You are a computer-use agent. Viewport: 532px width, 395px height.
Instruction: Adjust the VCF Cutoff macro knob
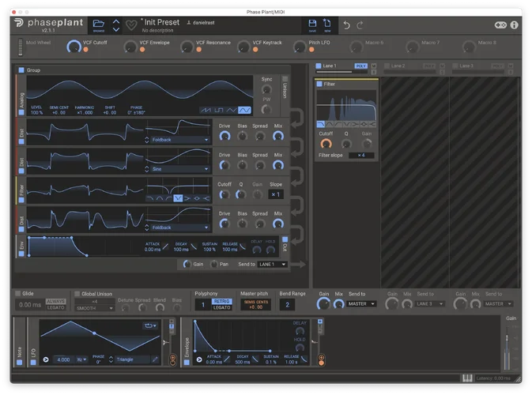point(74,47)
